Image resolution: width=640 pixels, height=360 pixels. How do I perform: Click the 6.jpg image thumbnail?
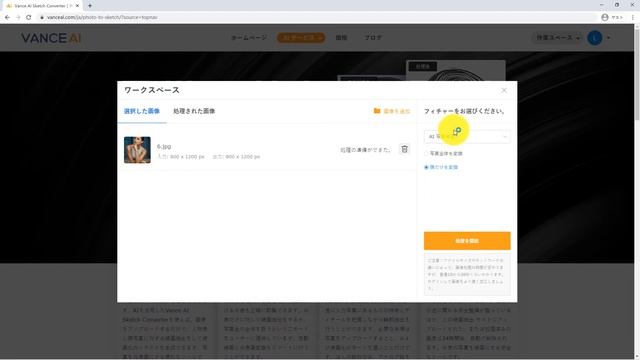pyautogui.click(x=137, y=150)
